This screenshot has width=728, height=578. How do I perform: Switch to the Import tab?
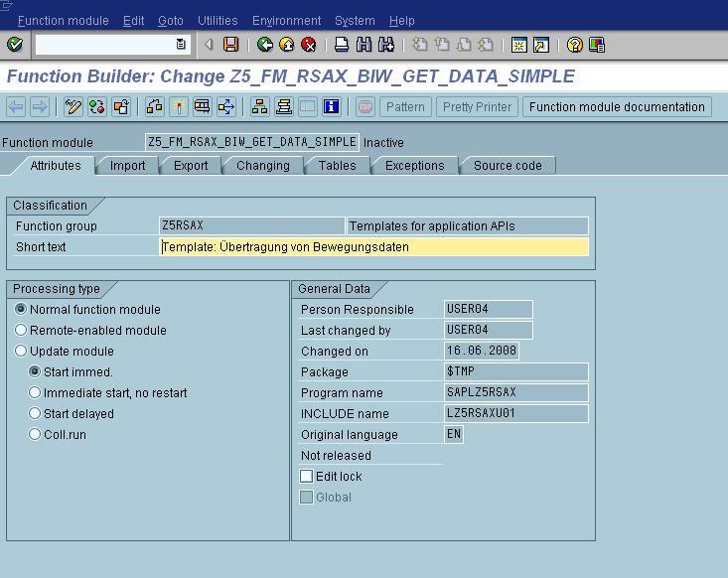point(127,166)
